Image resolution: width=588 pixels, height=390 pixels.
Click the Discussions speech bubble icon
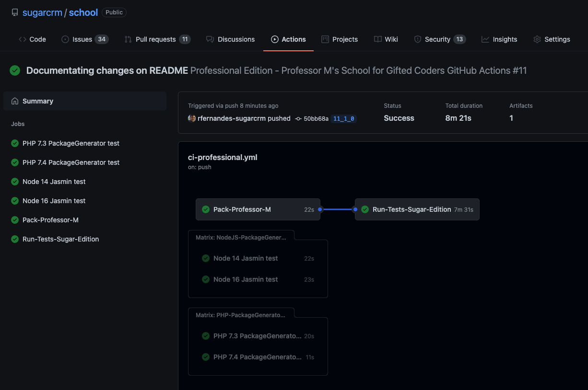[210, 39]
